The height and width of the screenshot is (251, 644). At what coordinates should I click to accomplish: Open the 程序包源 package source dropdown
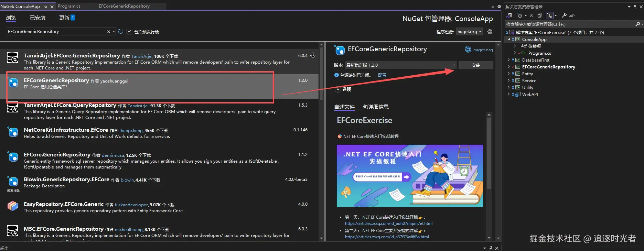pyautogui.click(x=469, y=32)
